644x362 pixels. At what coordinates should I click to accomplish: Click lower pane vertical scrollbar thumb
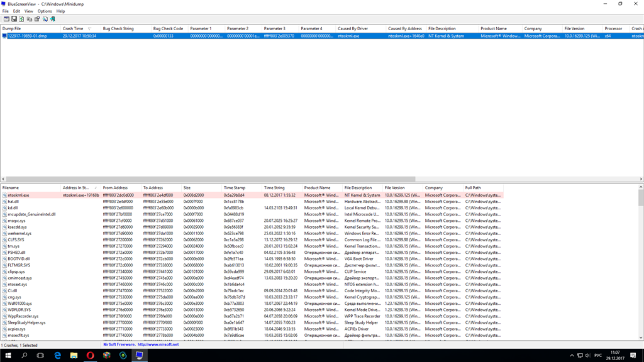tap(641, 197)
